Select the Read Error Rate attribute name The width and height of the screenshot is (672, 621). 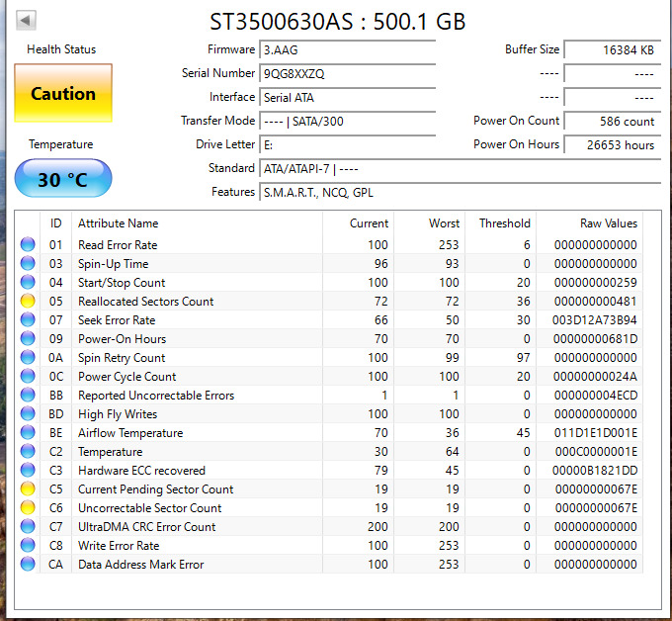pyautogui.click(x=118, y=245)
